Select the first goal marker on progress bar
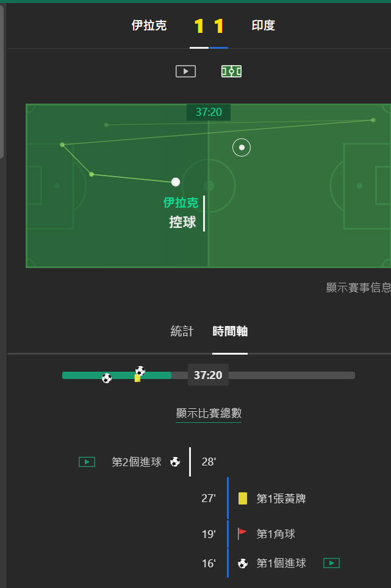Viewport: 391px width, 588px height. click(107, 378)
